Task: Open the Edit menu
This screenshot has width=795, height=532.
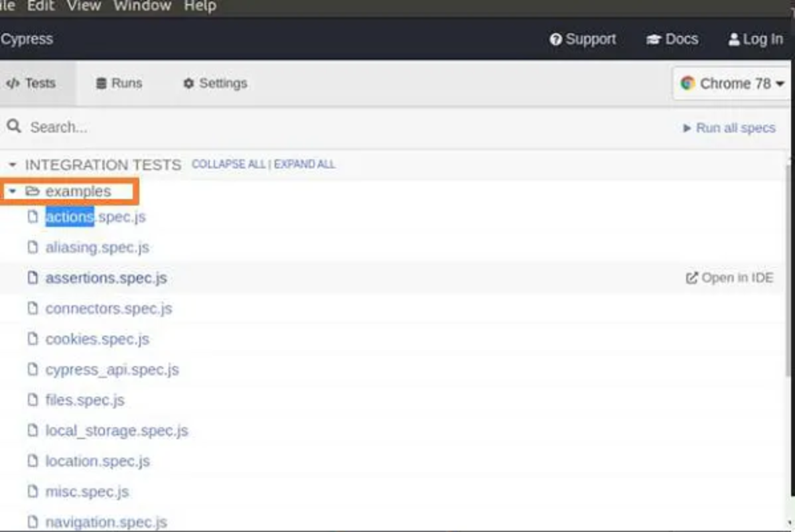Action: 40,6
